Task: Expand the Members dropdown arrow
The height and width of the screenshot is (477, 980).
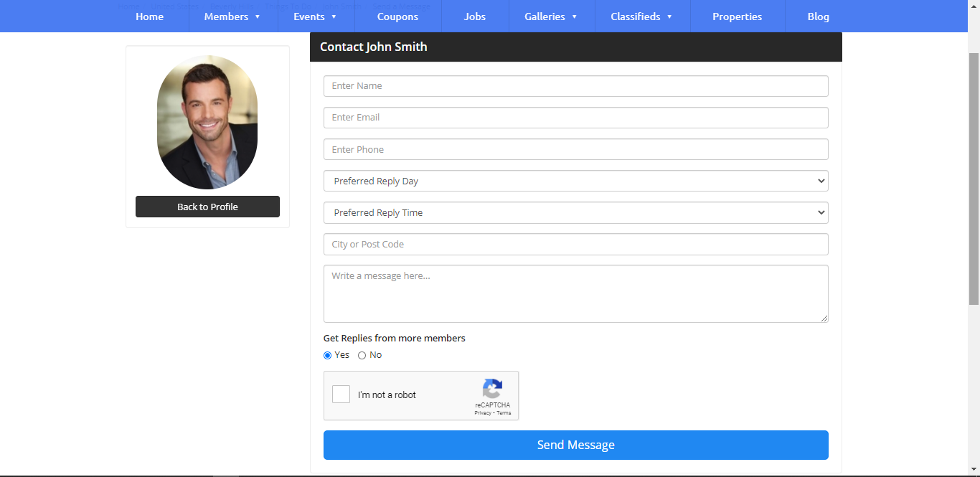Action: (258, 16)
